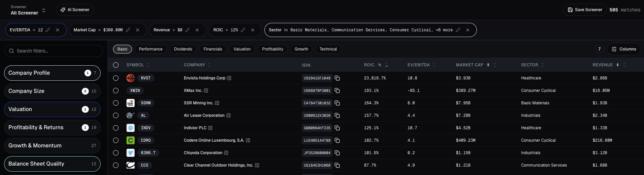Copy ISIN CA7847301032 for SSR Mining
644x175 pixels.
(337, 103)
